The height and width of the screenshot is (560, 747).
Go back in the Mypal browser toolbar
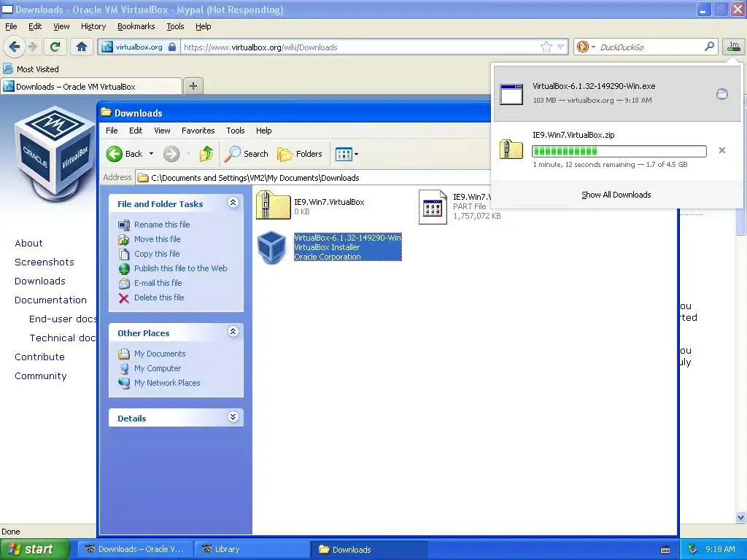(x=14, y=47)
